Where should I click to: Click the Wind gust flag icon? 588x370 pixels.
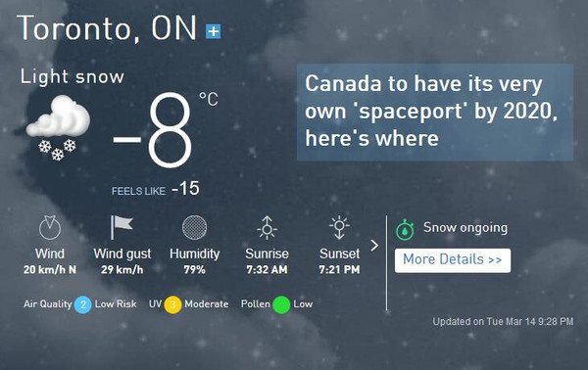tap(122, 227)
